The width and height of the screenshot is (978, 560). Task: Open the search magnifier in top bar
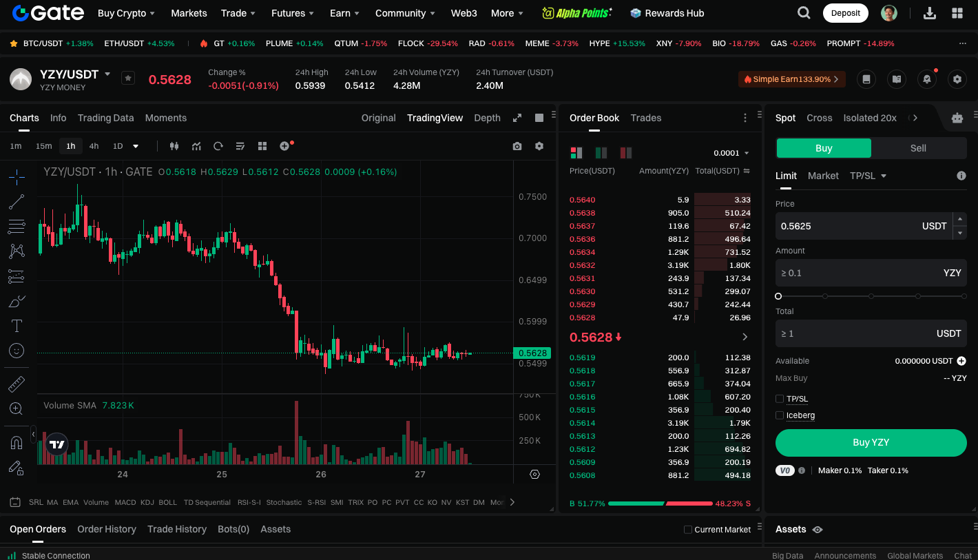(804, 13)
